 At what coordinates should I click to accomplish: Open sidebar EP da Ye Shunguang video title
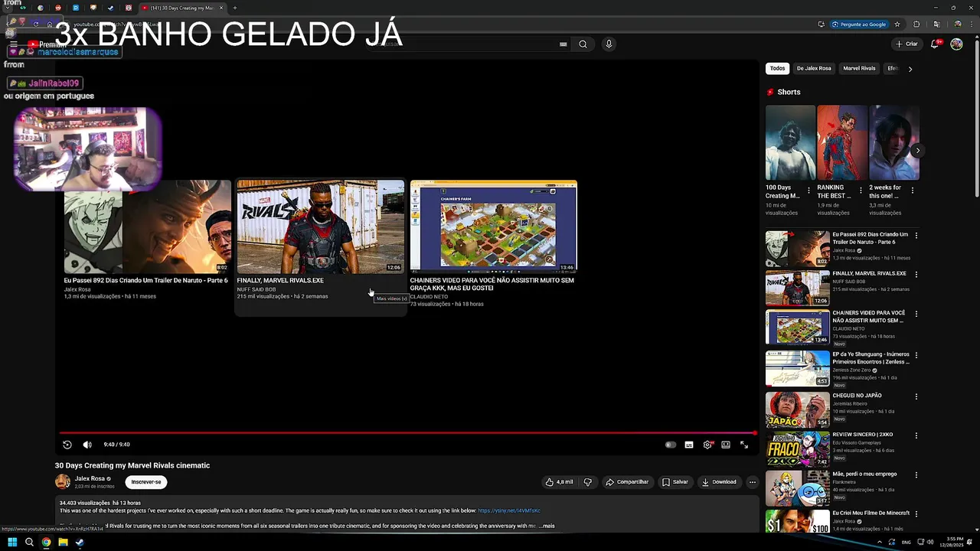(x=871, y=357)
